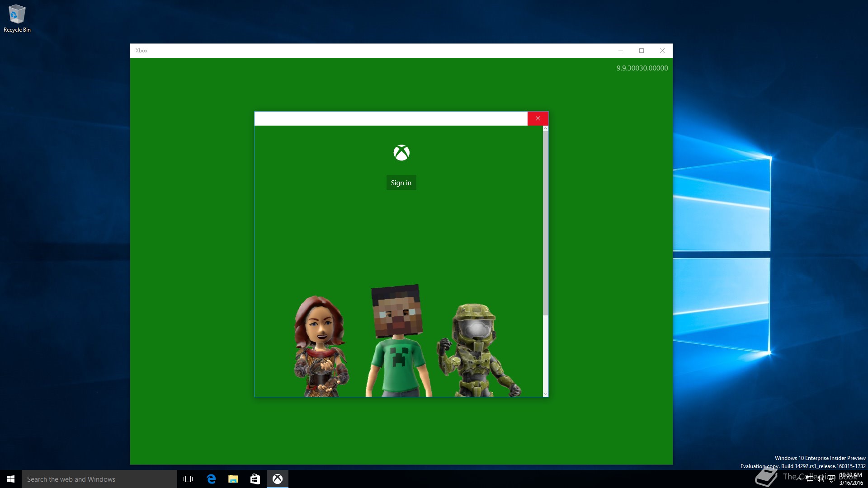This screenshot has height=488, width=868.
Task: Launch Microsoft Edge from taskbar
Action: 211,479
